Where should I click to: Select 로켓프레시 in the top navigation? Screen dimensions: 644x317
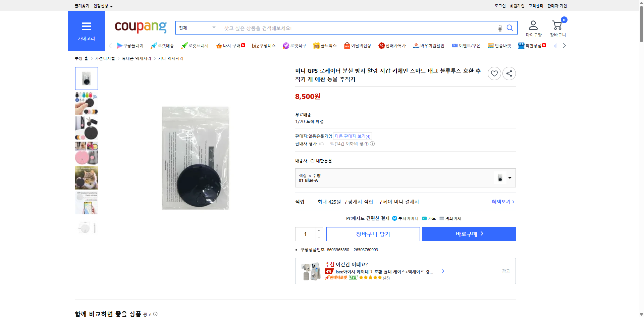pyautogui.click(x=195, y=45)
